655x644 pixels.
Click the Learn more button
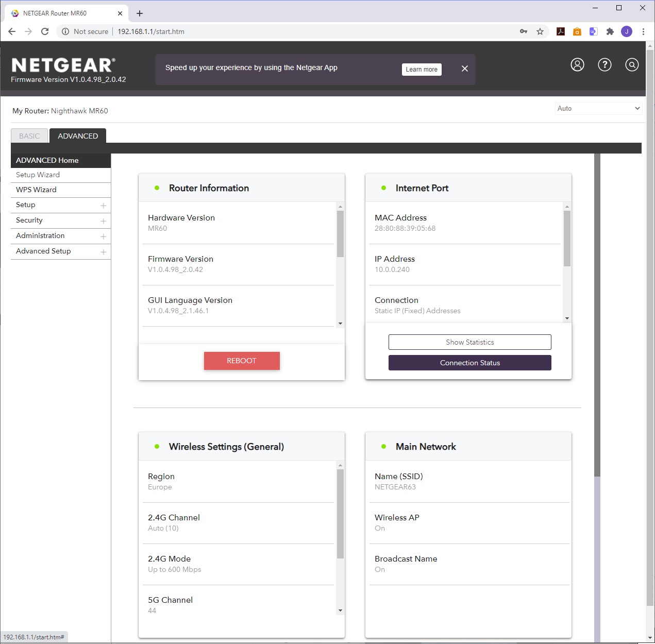click(x=422, y=70)
